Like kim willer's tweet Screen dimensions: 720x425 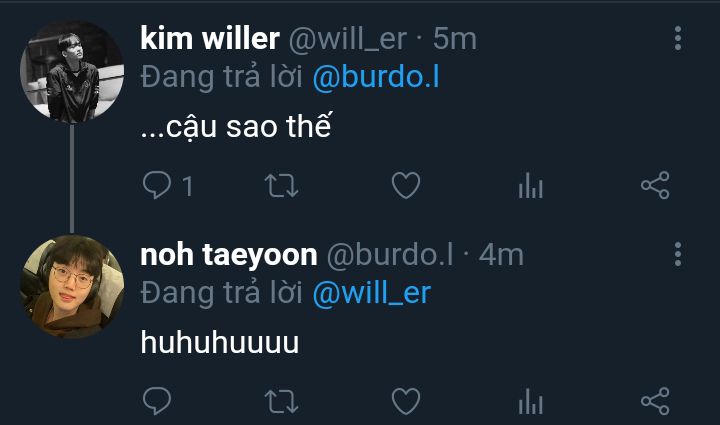[x=406, y=185]
